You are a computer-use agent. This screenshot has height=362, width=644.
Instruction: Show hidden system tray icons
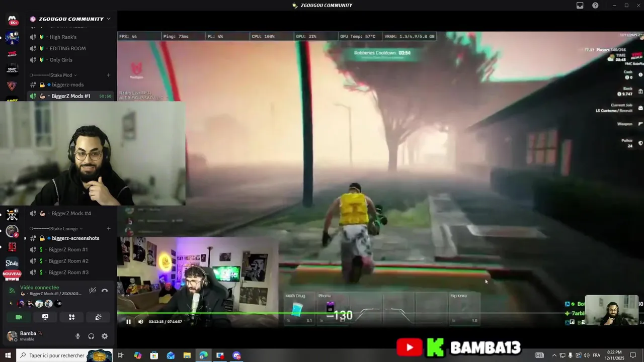[x=554, y=355]
